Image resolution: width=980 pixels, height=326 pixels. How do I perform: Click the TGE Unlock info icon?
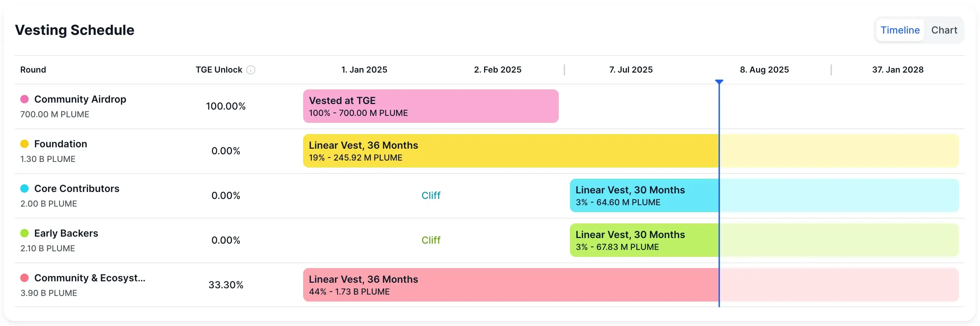251,69
